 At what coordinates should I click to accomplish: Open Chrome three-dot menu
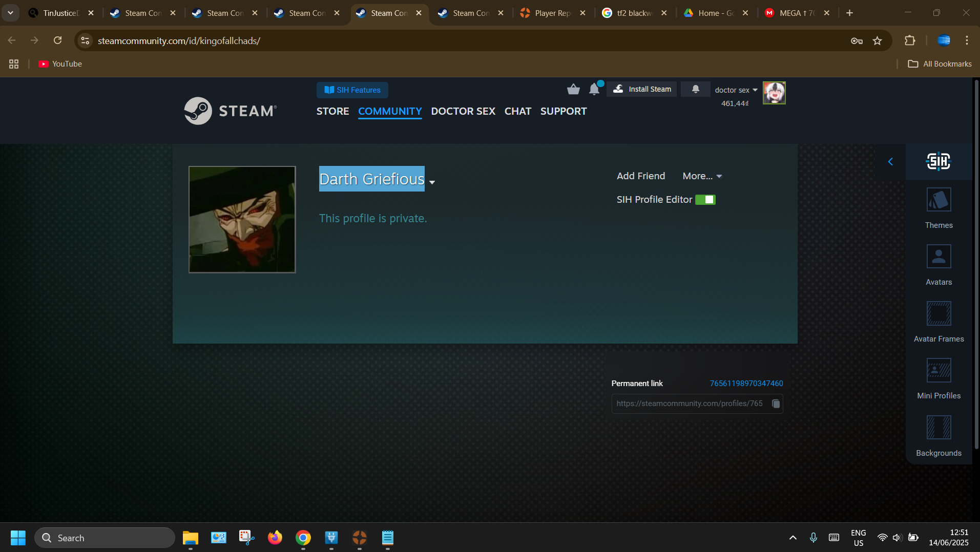(967, 40)
